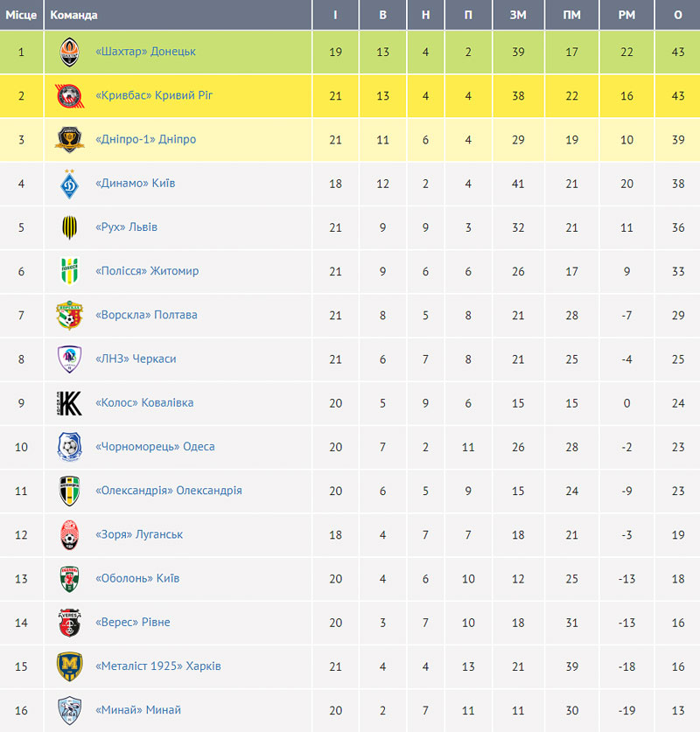Image resolution: width=700 pixels, height=732 pixels.
Task: Click the Місце column header
Action: [x=21, y=15]
